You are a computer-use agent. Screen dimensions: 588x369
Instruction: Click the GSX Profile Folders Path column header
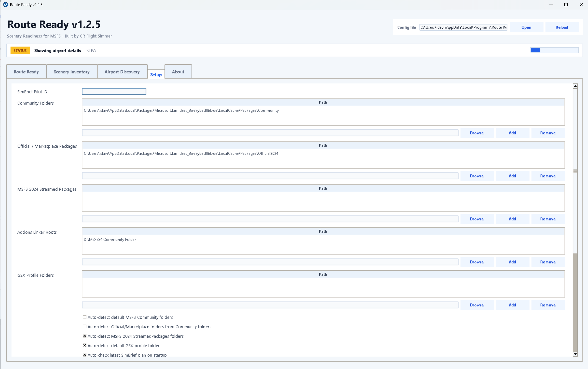[x=323, y=274]
